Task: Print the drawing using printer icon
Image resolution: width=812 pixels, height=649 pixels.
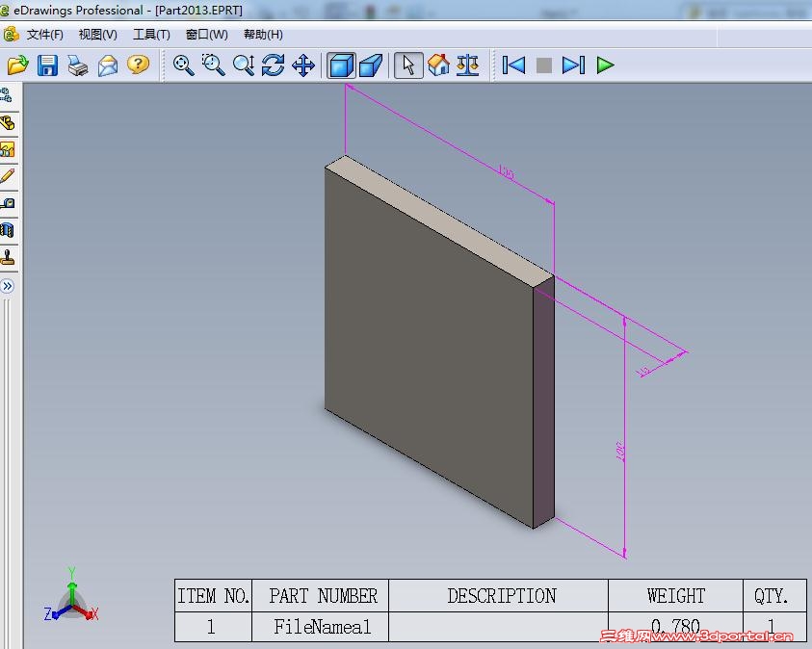Action: 78,65
